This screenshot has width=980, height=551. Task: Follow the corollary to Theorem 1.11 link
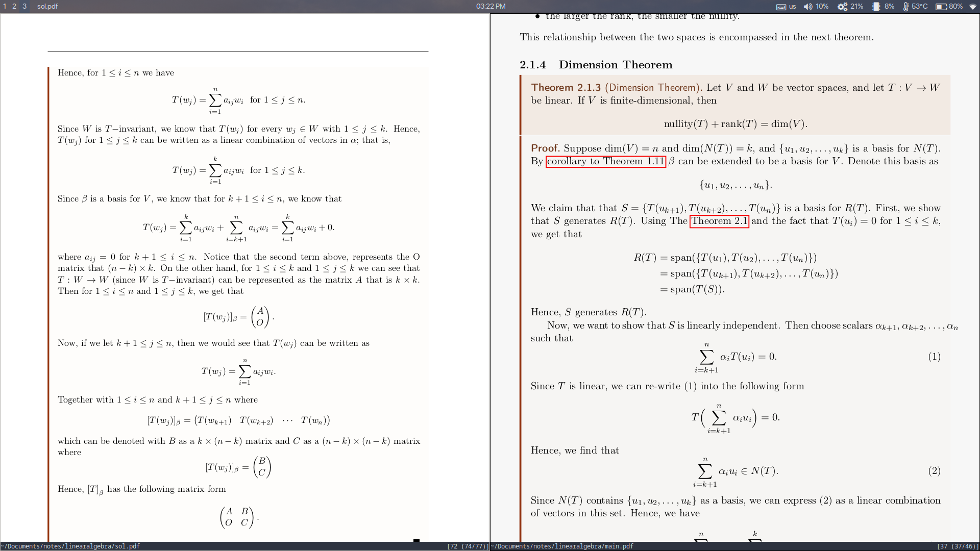coord(605,162)
